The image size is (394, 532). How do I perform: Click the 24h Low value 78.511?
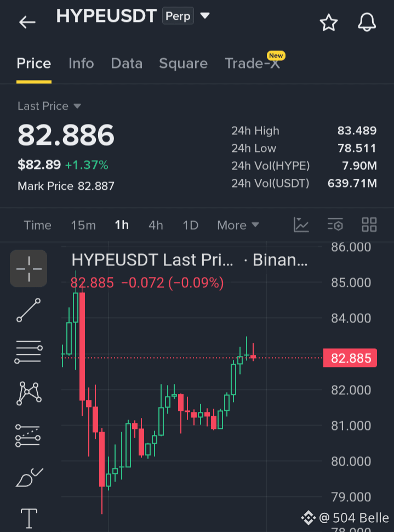(357, 148)
